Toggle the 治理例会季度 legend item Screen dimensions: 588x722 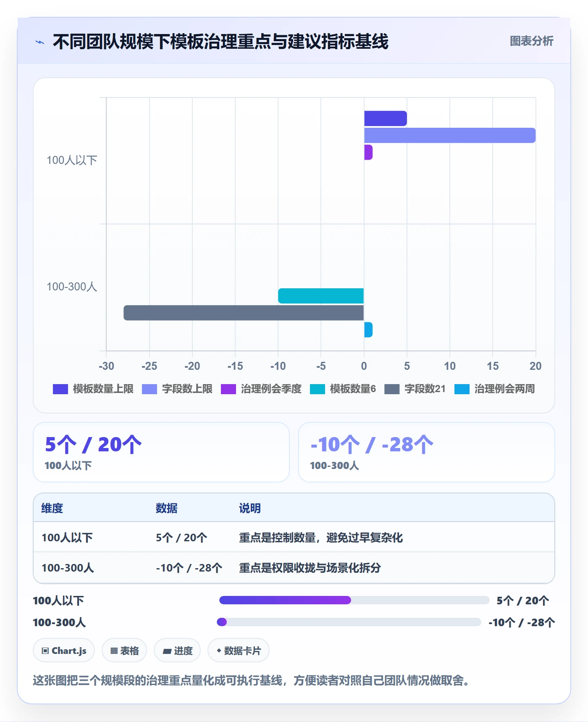[261, 389]
